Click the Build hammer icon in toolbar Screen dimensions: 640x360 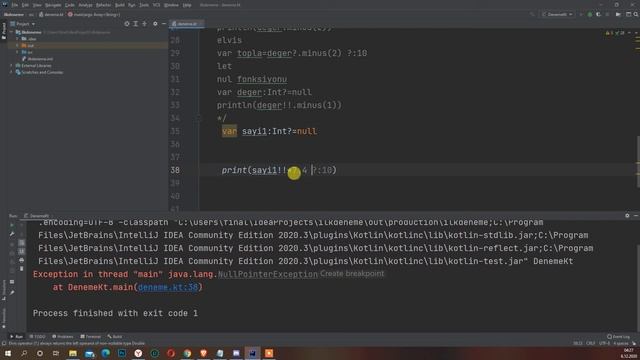tap(532, 14)
